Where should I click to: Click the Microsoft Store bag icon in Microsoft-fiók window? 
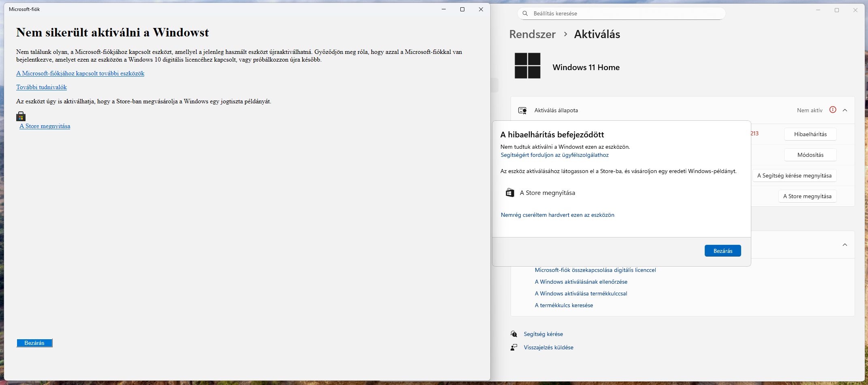point(21,117)
